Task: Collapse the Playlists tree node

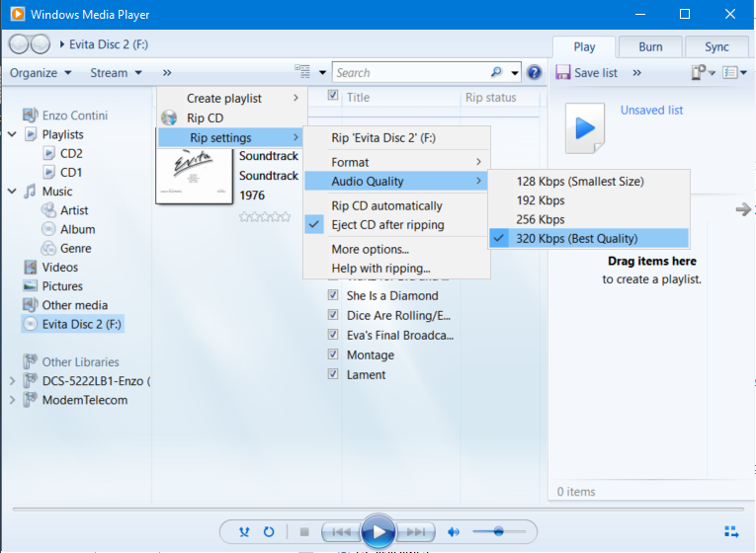Action: (x=12, y=134)
